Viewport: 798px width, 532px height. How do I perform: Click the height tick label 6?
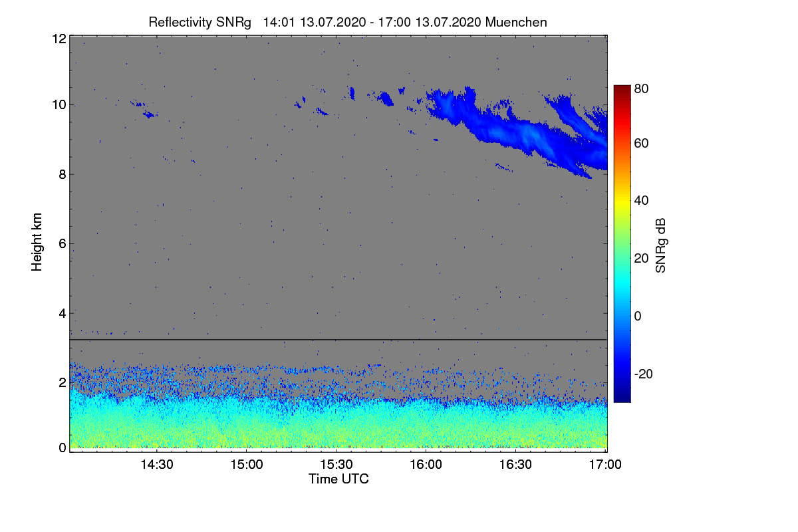click(x=63, y=243)
